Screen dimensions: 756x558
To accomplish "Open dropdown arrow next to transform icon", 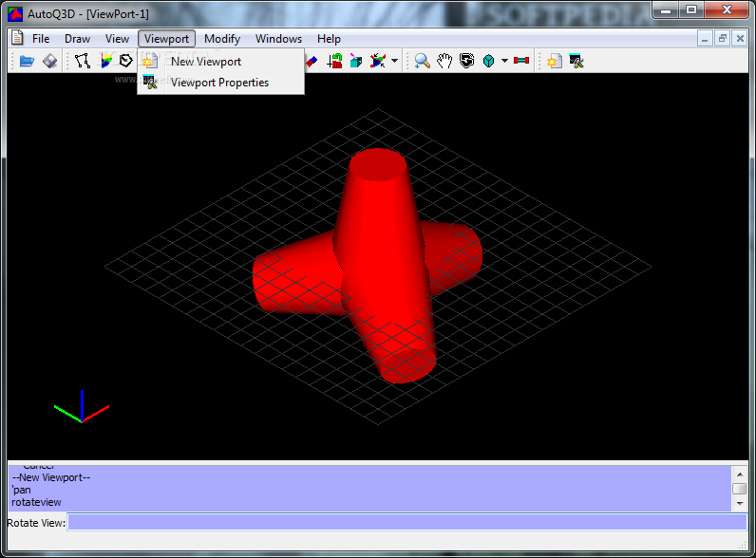I will [395, 61].
